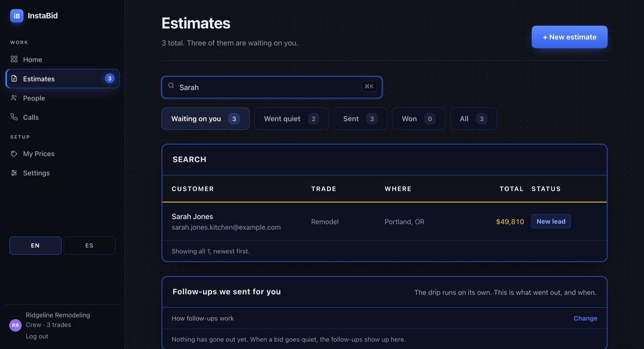
Task: Click the Settings sliders icon
Action: tap(14, 173)
